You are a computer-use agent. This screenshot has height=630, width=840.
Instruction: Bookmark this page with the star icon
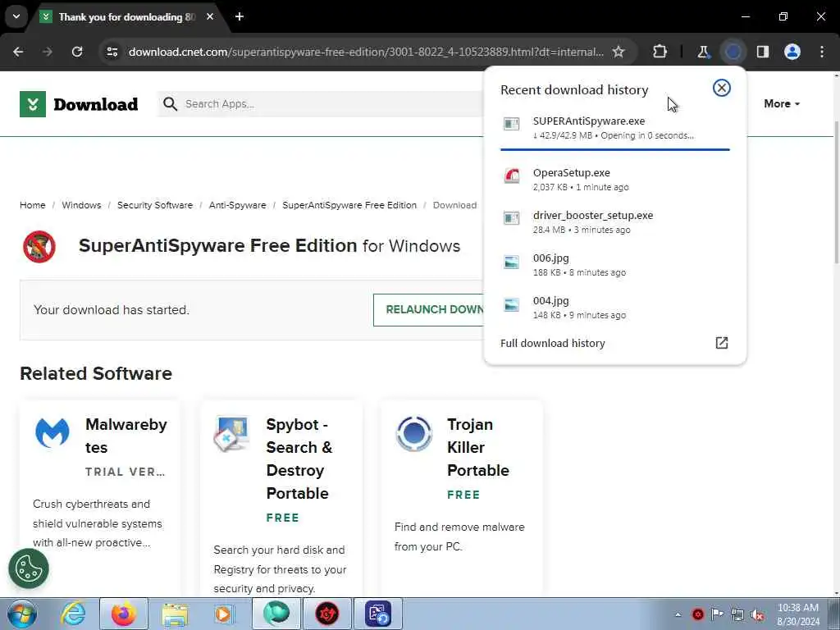tap(619, 52)
